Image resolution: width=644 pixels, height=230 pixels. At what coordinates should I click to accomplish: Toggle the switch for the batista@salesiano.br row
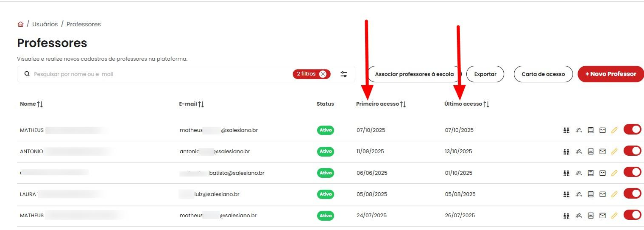pos(632,172)
